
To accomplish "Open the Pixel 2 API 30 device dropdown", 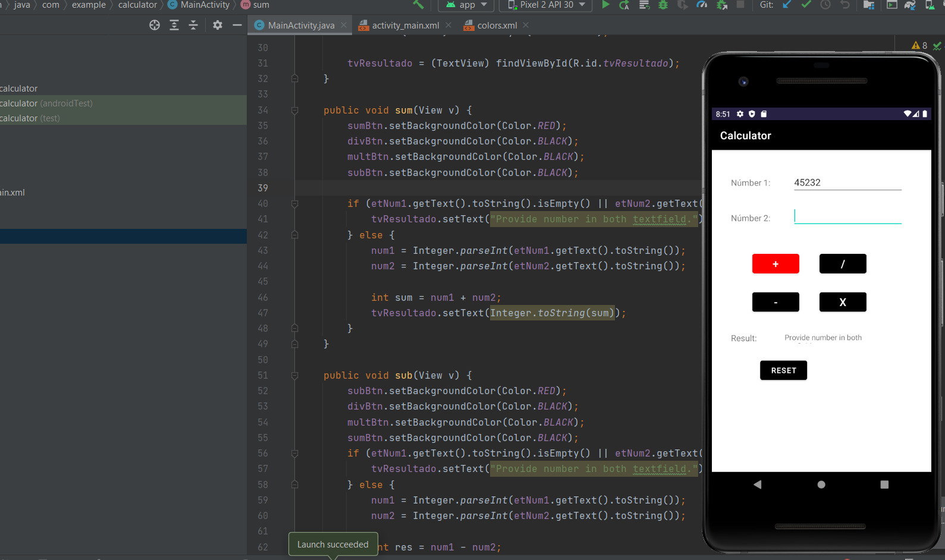I will point(546,5).
